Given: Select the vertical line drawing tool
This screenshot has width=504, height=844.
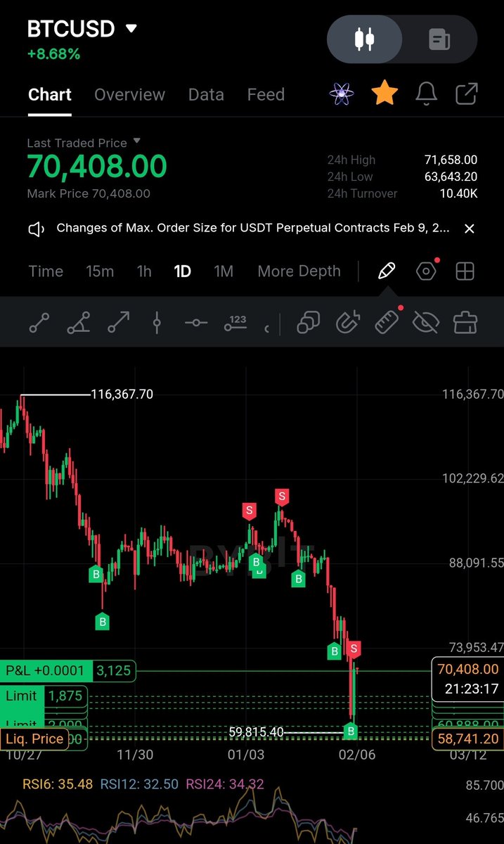Looking at the screenshot, I should point(157,324).
